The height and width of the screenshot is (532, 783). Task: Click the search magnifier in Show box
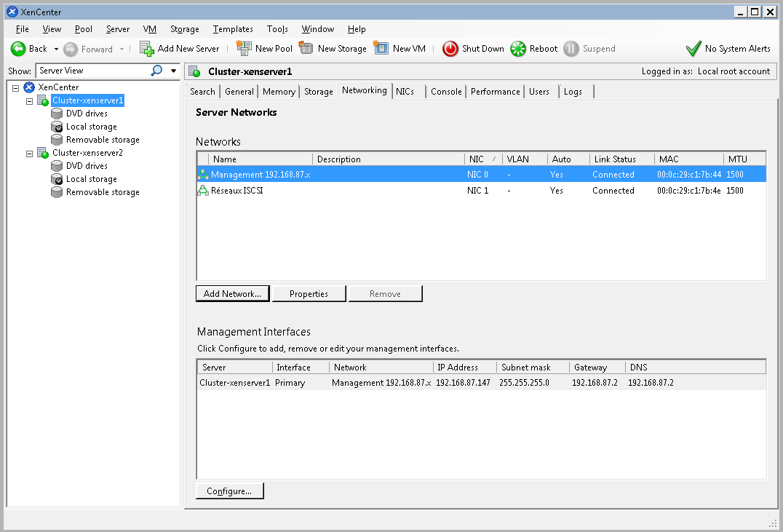coord(156,71)
